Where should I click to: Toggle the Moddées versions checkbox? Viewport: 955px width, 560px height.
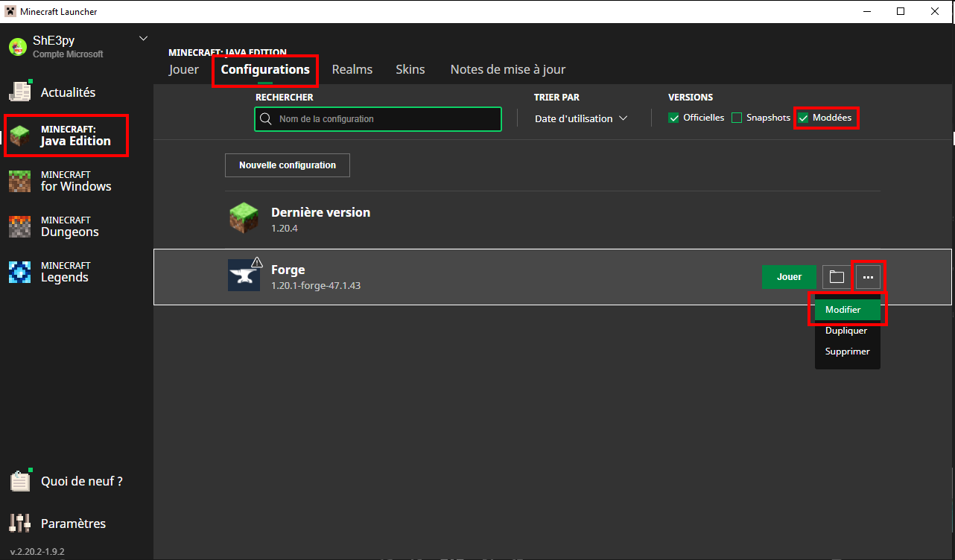pos(803,118)
